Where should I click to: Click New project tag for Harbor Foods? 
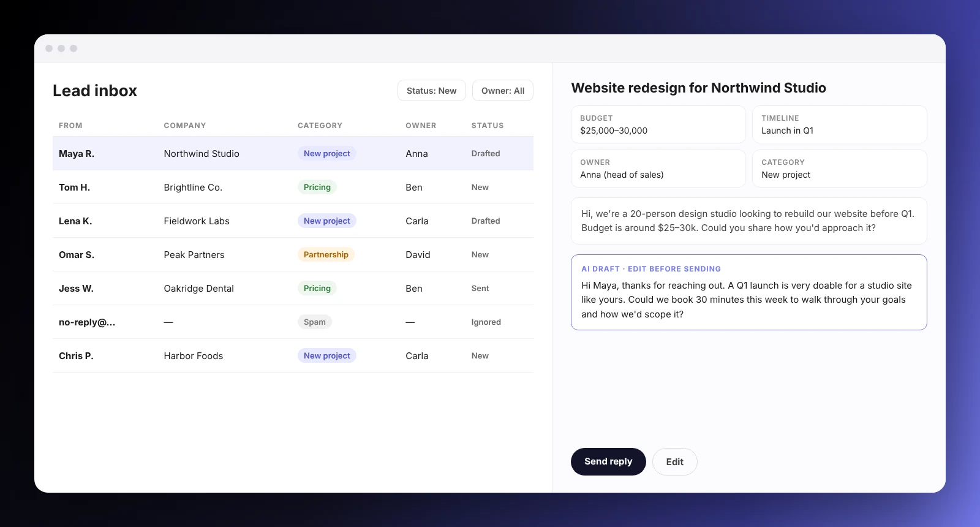tap(327, 355)
